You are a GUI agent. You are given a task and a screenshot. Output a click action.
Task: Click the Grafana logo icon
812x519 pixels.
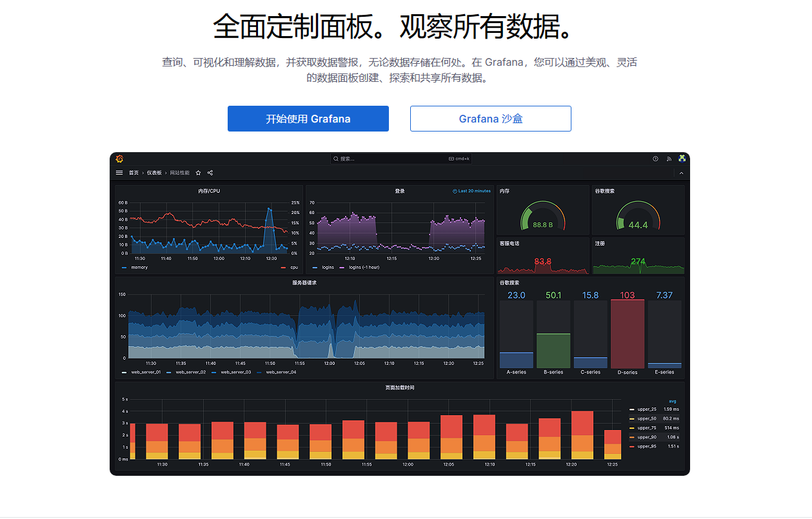point(119,159)
